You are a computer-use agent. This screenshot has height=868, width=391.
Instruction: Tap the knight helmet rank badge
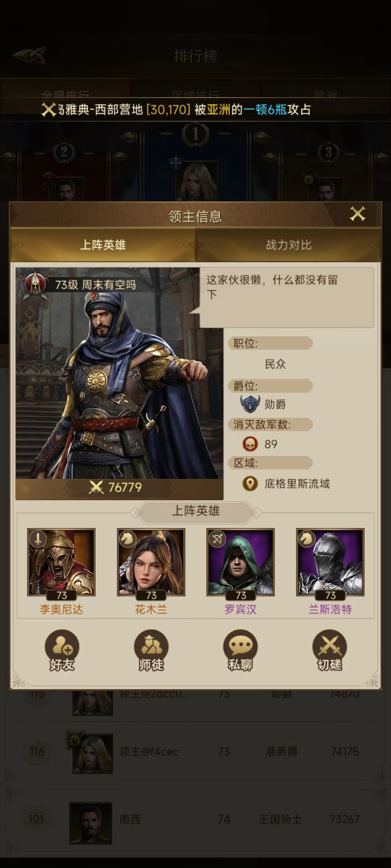click(x=35, y=285)
